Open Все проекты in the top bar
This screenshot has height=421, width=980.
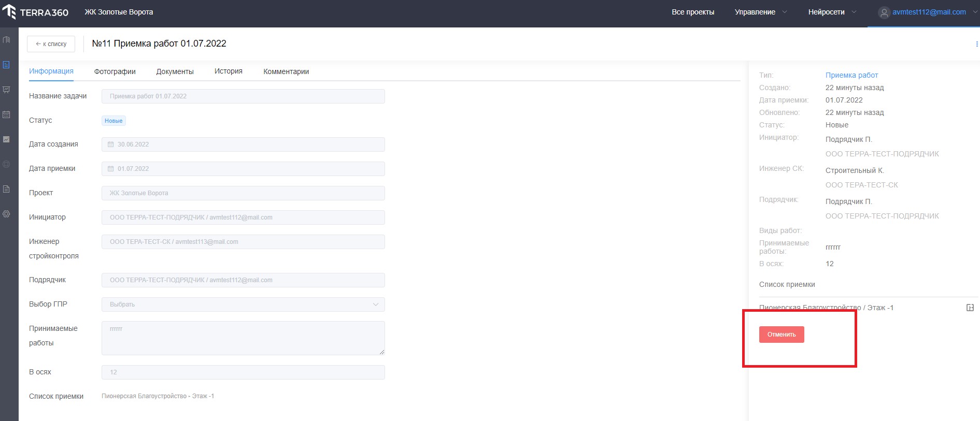(x=693, y=12)
